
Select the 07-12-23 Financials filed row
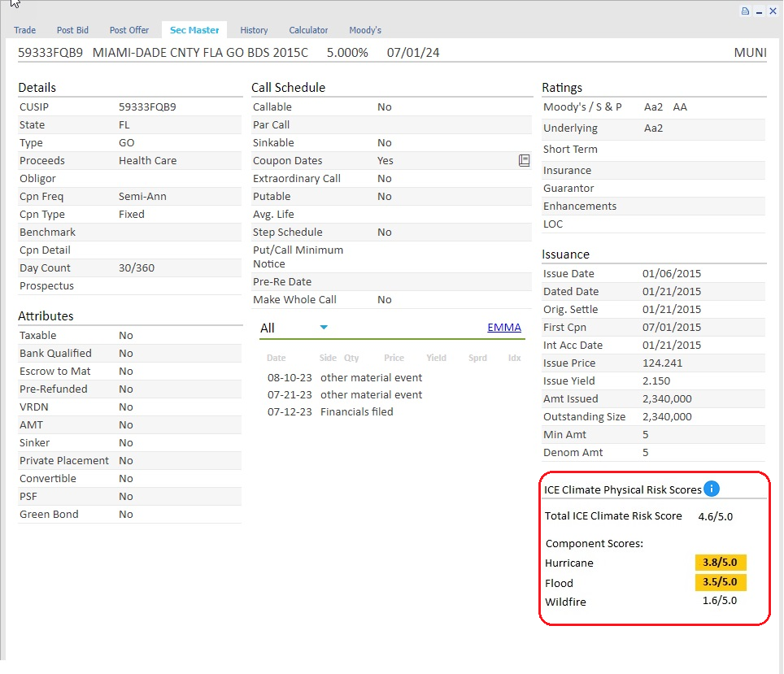click(330, 411)
